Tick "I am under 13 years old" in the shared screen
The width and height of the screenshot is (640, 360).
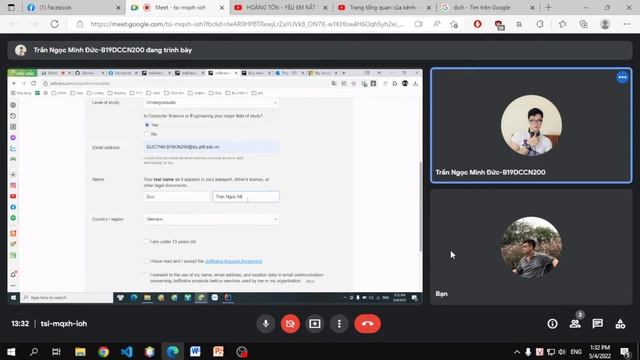pos(146,242)
